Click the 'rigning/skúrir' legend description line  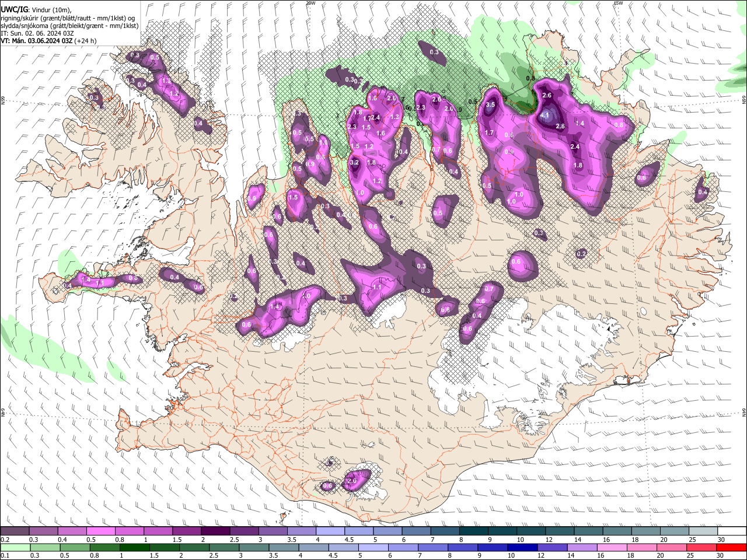(68, 18)
